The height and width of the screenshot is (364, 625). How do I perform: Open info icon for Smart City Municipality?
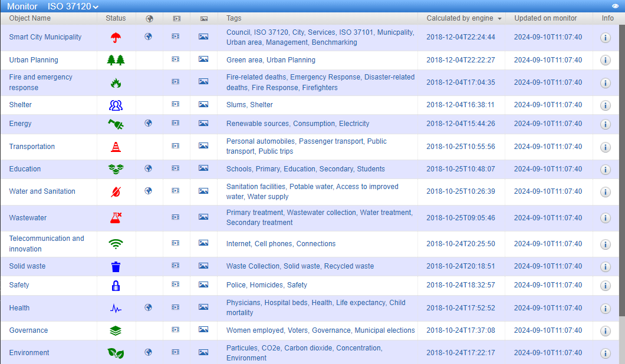point(605,38)
